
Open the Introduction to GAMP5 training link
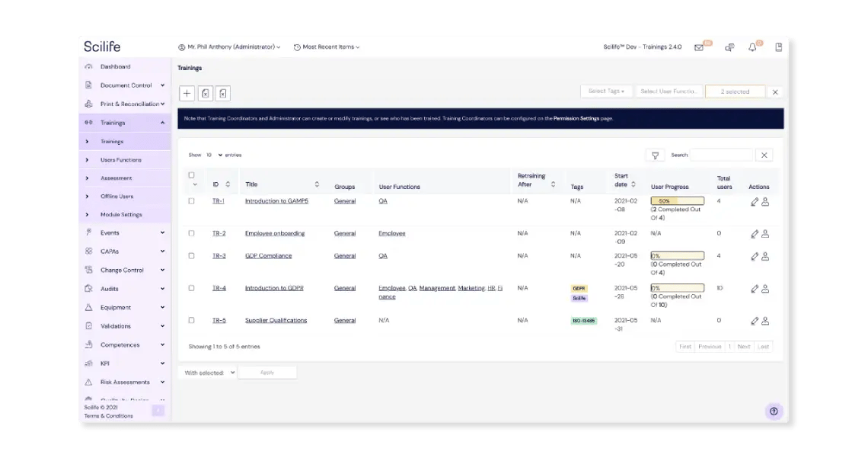click(276, 201)
